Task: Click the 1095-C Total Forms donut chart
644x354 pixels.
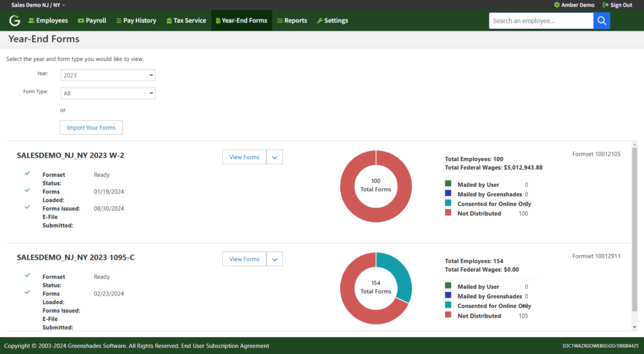Action: tap(376, 288)
